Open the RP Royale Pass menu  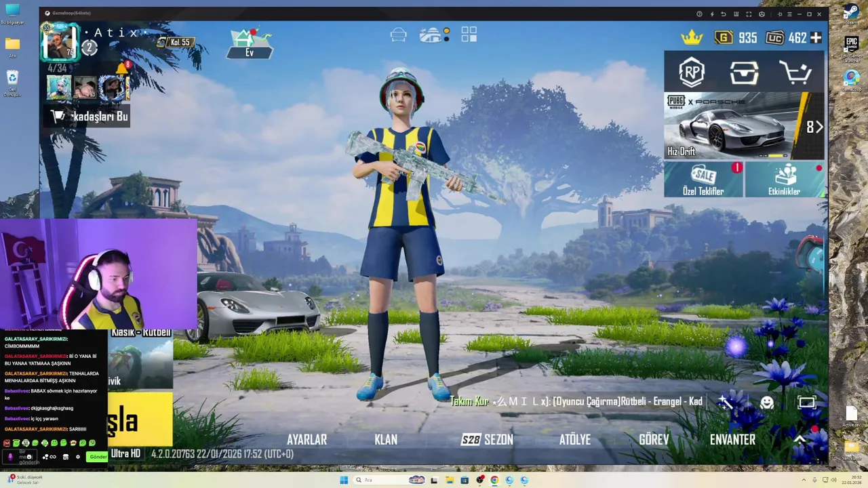[x=692, y=72]
